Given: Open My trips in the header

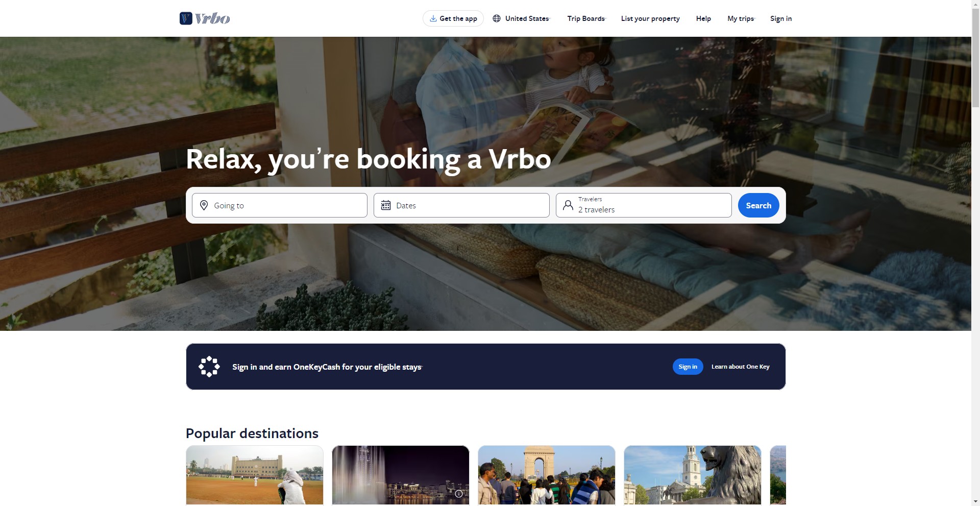Looking at the screenshot, I should (x=741, y=18).
